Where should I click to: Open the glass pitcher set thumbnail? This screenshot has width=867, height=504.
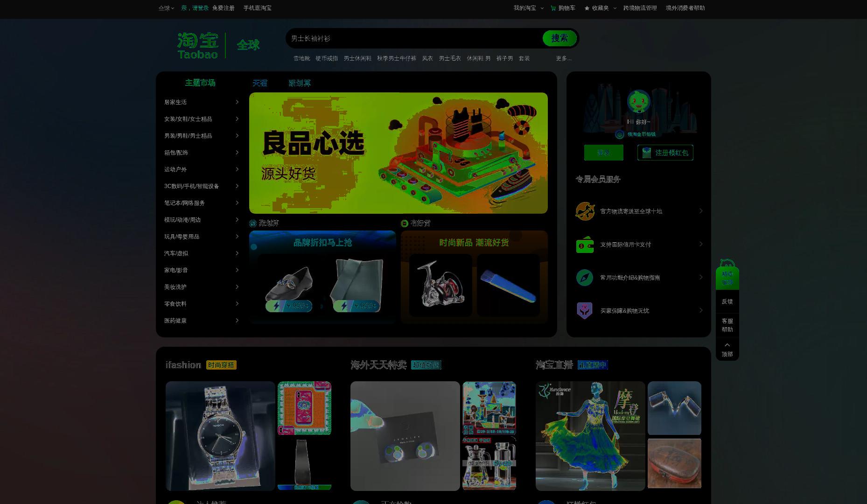[489, 463]
